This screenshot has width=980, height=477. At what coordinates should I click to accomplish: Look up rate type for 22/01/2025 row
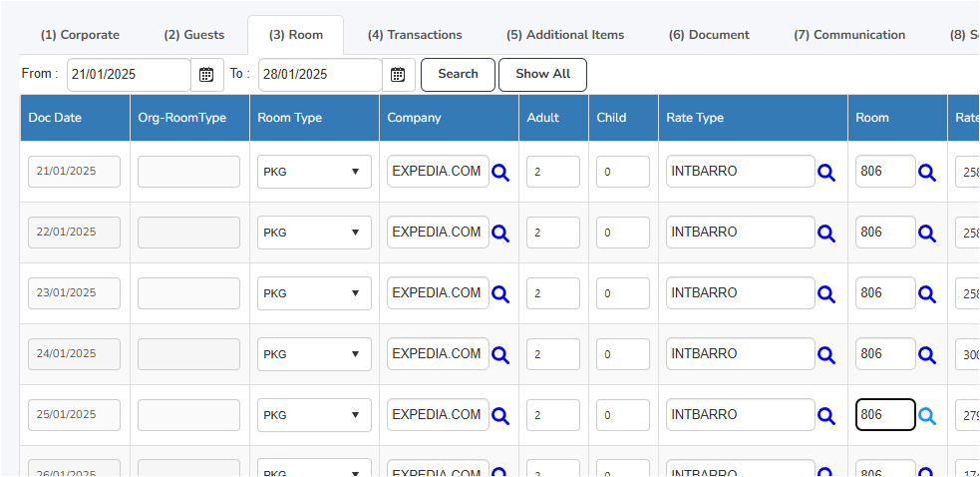pos(826,233)
